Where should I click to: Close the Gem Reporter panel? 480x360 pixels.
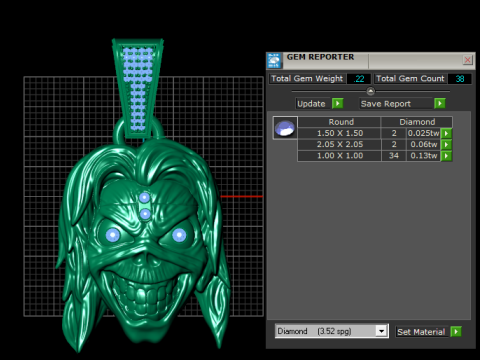tap(467, 60)
